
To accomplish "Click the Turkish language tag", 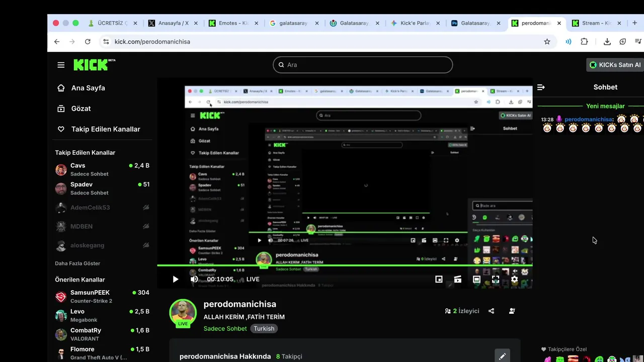I will [x=264, y=328].
